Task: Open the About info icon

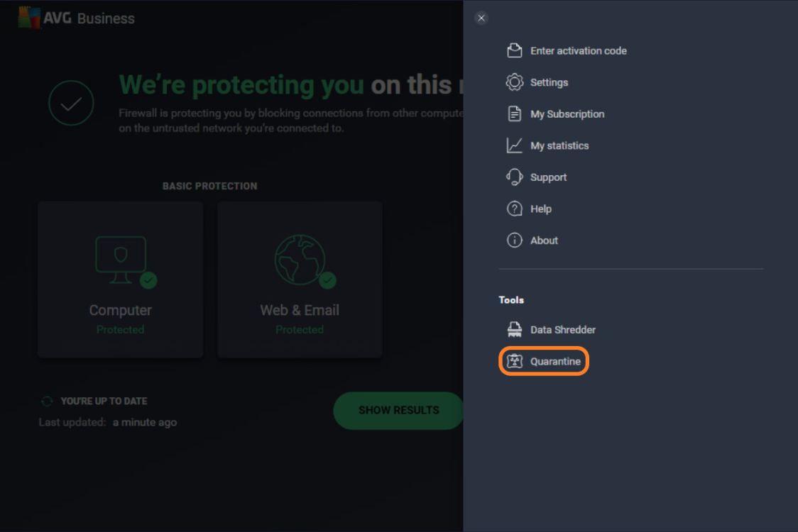Action: pyautogui.click(x=514, y=240)
